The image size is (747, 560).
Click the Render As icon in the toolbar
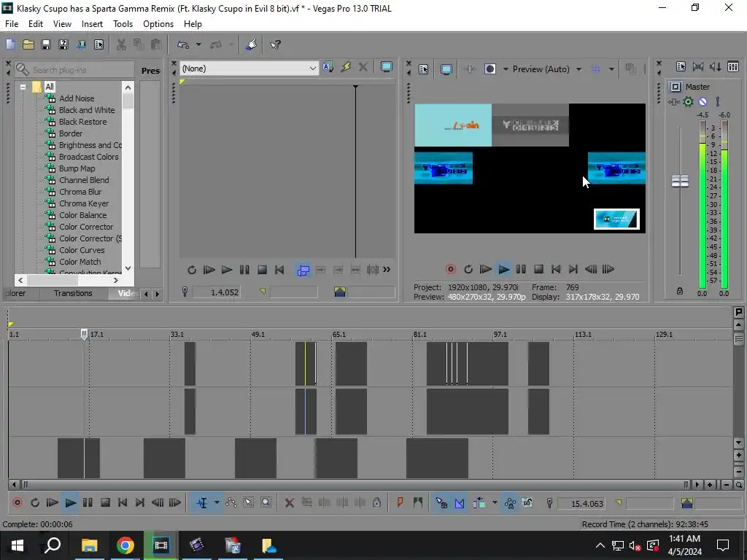(81, 44)
